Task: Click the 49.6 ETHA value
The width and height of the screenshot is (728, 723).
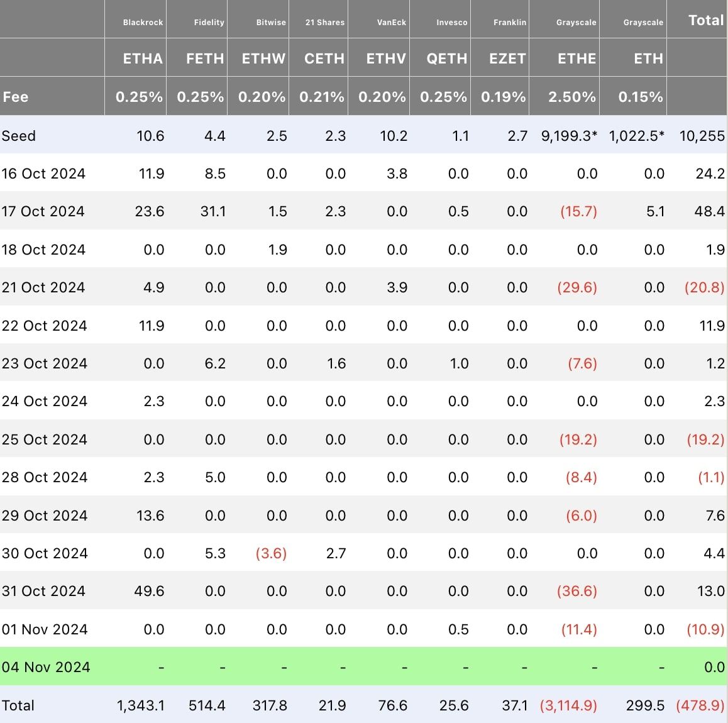Action: (149, 591)
